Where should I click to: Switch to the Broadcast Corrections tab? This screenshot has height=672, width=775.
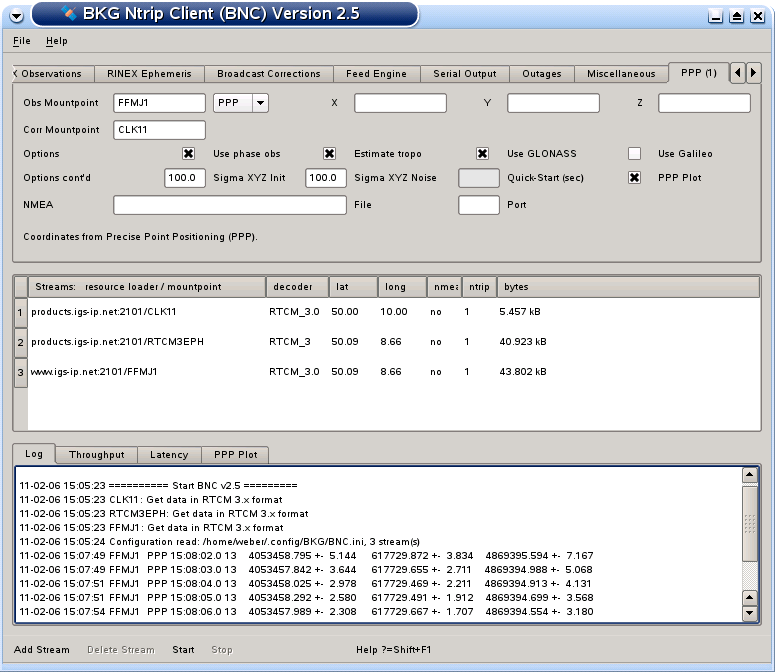[268, 74]
